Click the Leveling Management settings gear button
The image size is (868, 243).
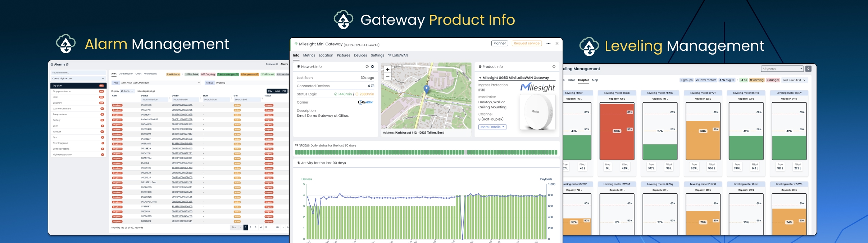coord(808,69)
